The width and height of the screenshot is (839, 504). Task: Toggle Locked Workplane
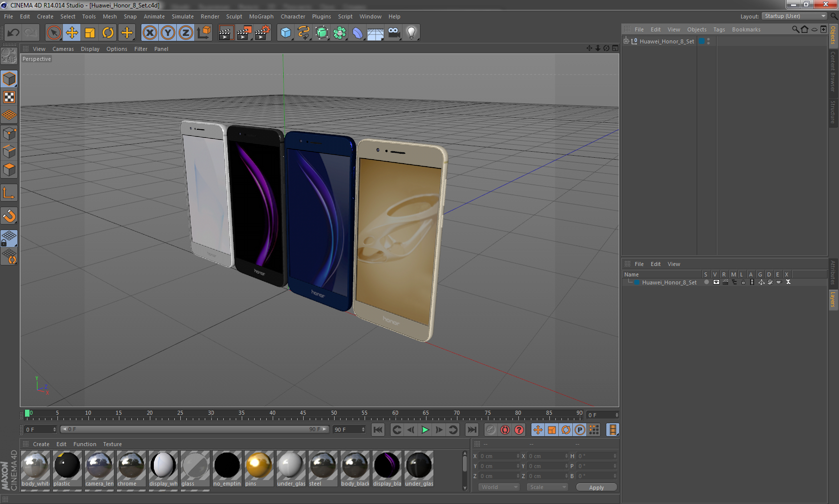[x=9, y=238]
